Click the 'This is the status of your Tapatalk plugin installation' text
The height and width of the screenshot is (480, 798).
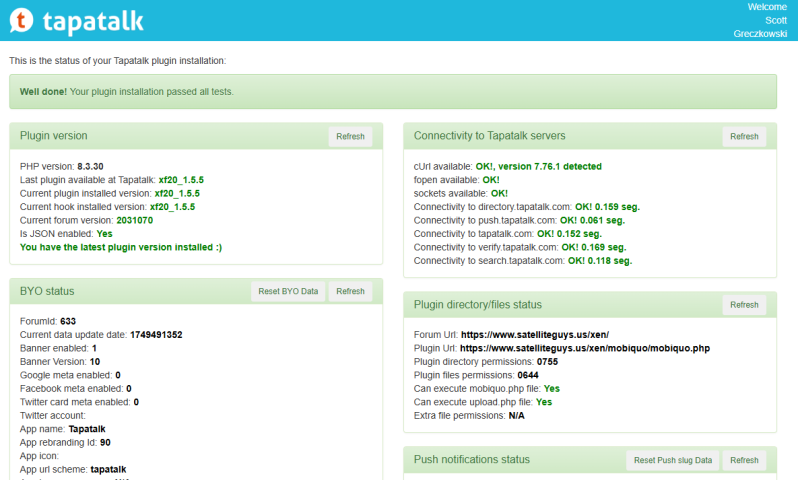tap(118, 61)
